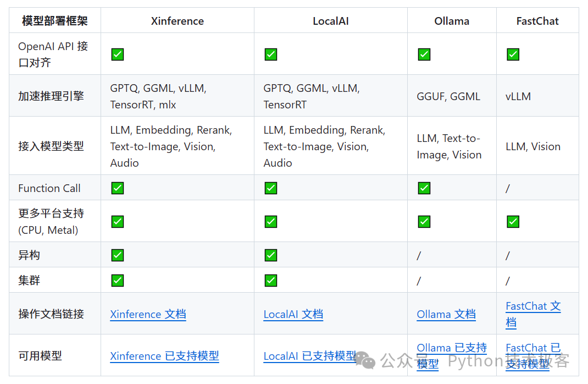The height and width of the screenshot is (384, 588).
Task: Click the 集群 row label
Action: pos(29,281)
